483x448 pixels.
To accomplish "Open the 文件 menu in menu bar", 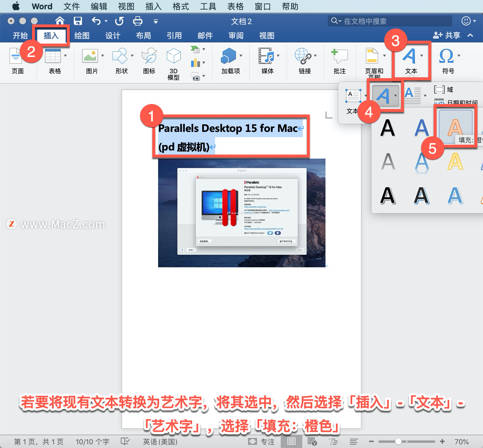I will click(x=71, y=6).
